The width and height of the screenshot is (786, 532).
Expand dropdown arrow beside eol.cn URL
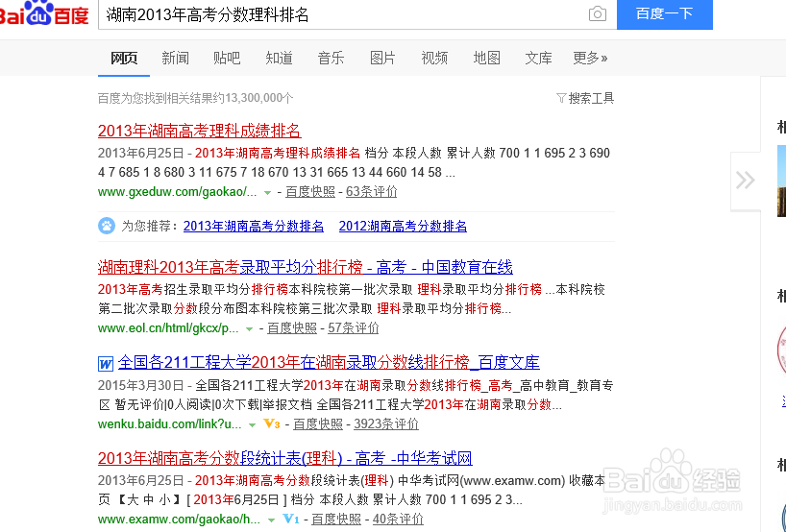pos(249,329)
